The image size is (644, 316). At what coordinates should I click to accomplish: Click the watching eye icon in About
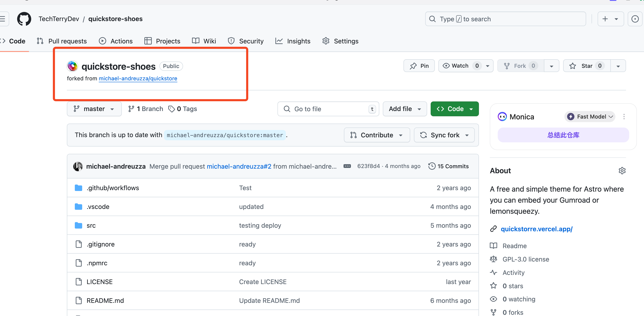pyautogui.click(x=493, y=299)
